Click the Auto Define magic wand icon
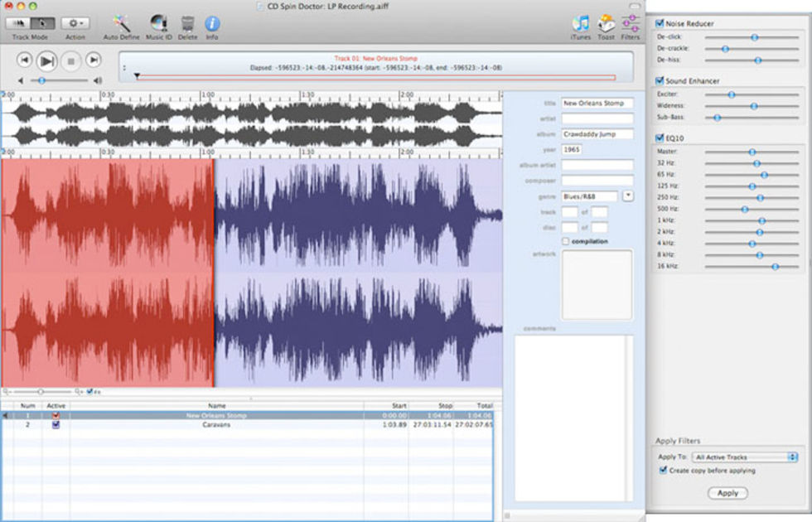812x522 pixels. click(122, 22)
